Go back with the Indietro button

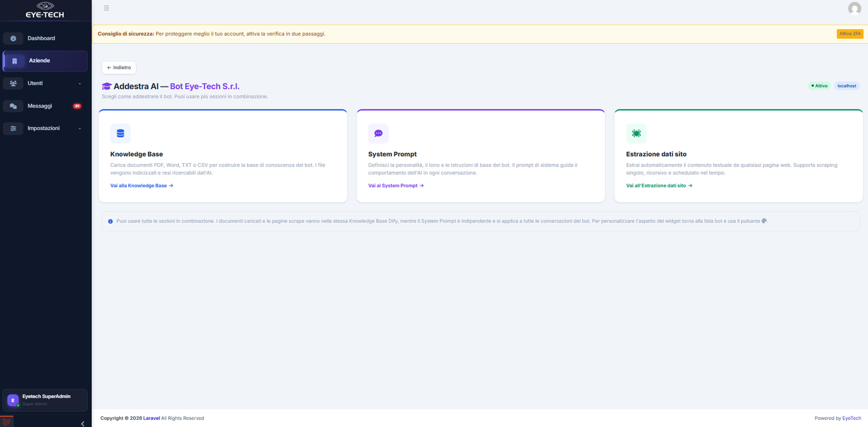click(x=119, y=67)
